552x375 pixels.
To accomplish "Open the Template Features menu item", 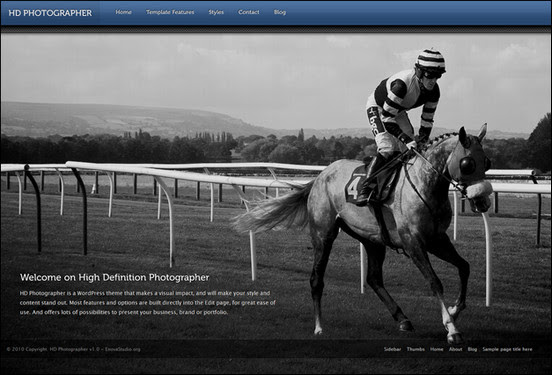I will [170, 12].
